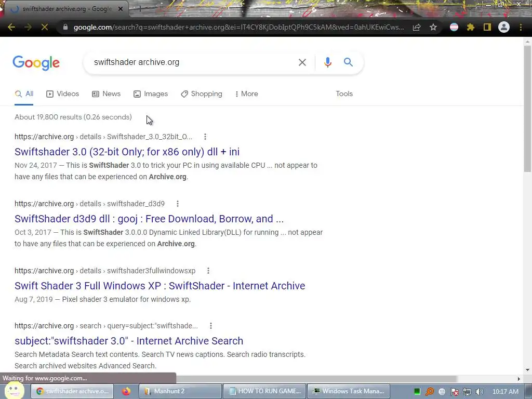Image resolution: width=532 pixels, height=399 pixels.
Task: Click the vertical scrollbar thumb
Action: pos(527,109)
